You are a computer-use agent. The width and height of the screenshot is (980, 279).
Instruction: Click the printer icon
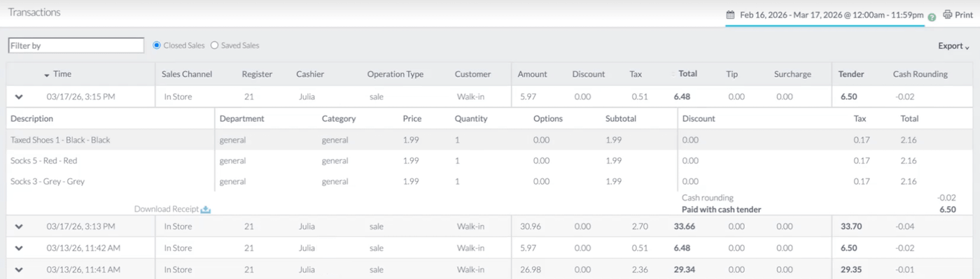pos(948,14)
